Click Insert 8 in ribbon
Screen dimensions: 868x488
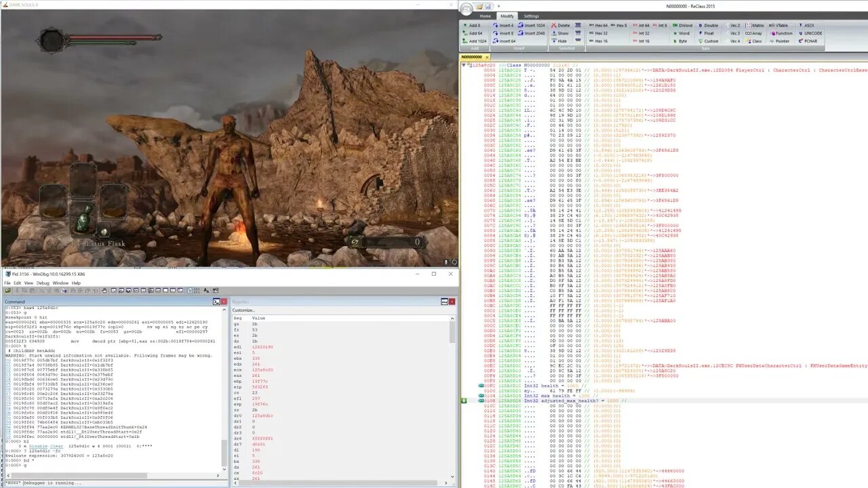point(502,33)
